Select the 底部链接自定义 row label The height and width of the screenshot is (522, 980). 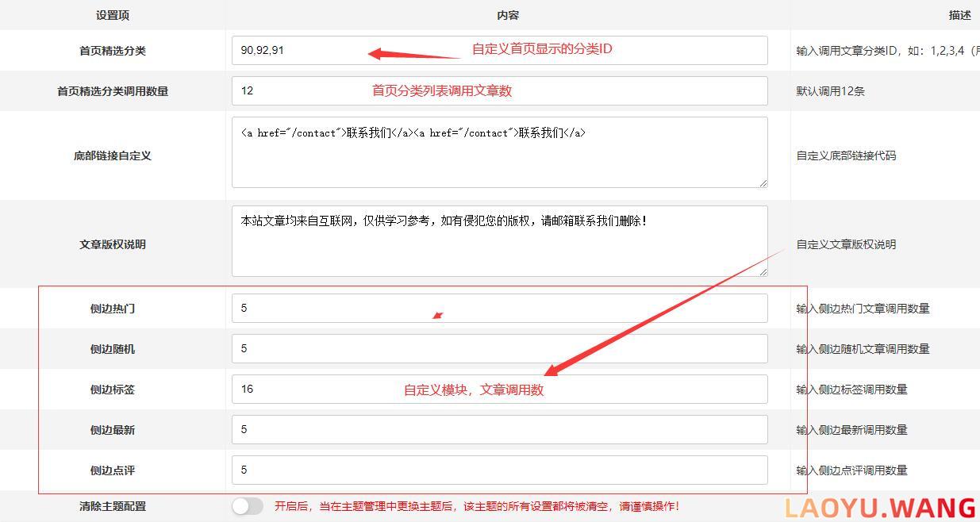[113, 156]
